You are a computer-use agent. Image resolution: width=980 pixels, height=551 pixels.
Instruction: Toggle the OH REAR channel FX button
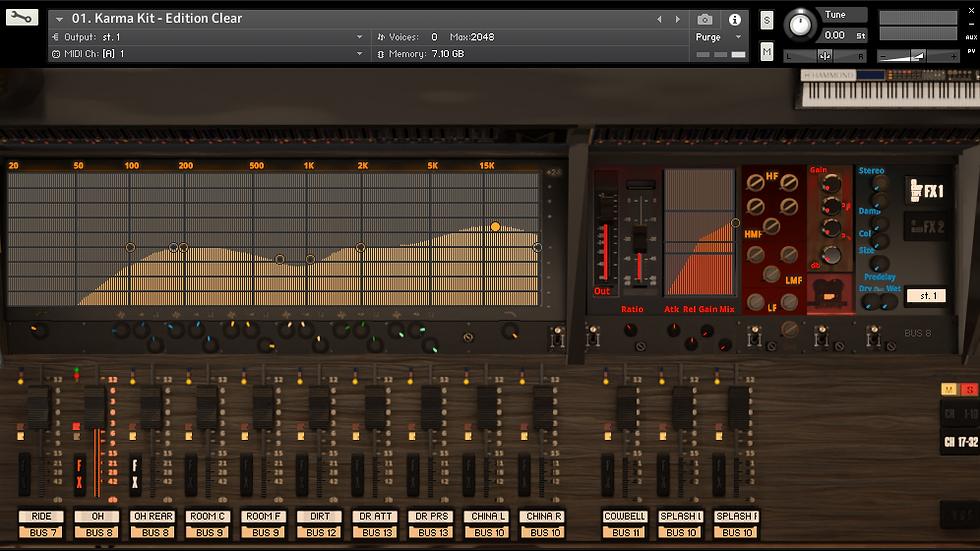135,473
